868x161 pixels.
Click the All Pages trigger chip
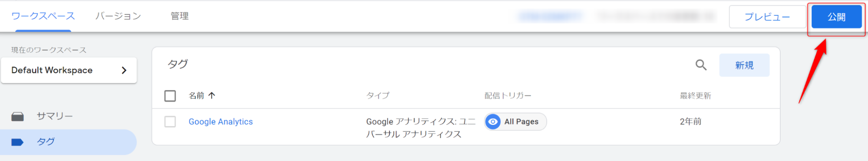[x=515, y=122]
